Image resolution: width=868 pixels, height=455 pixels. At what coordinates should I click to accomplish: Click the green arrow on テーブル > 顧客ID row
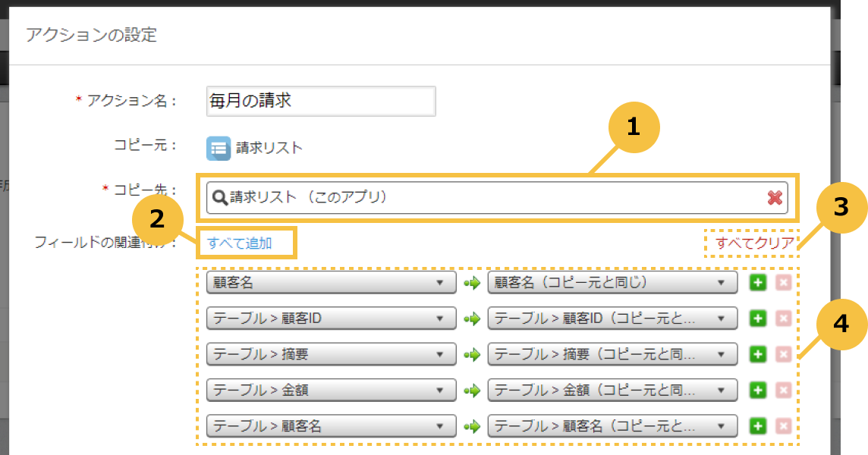pyautogui.click(x=471, y=318)
